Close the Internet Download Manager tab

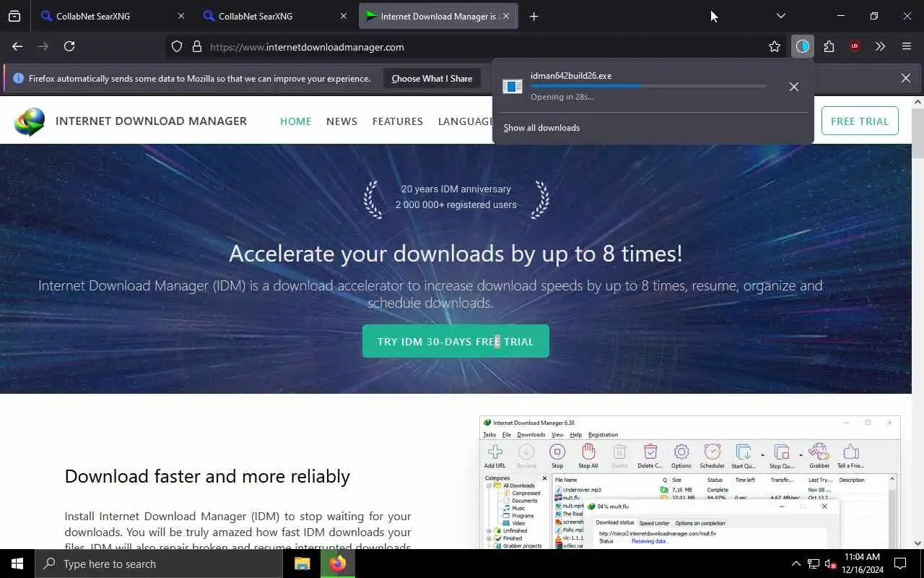pyautogui.click(x=506, y=16)
